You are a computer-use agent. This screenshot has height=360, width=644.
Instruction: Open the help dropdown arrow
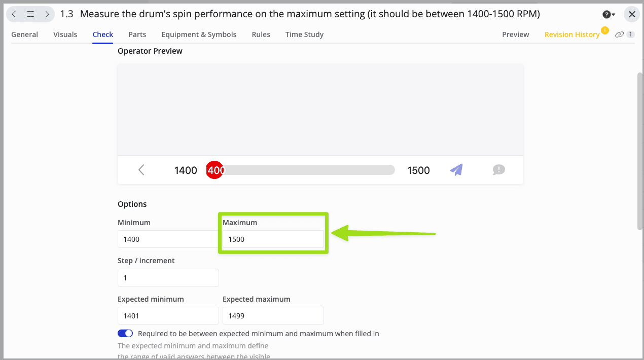(x=613, y=15)
